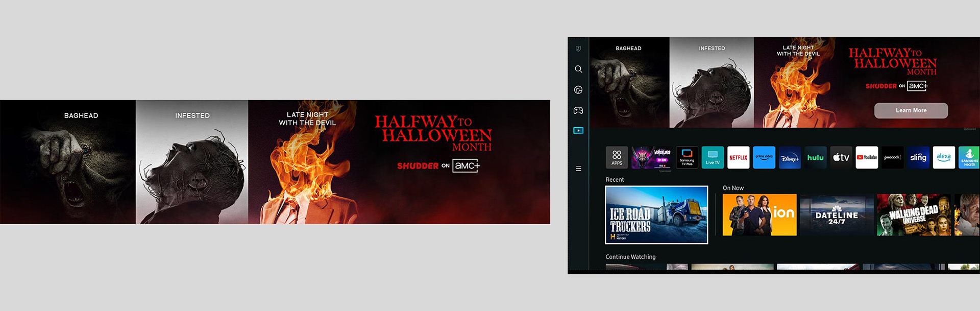Click Halfway to Halloween text in left banner

click(433, 133)
